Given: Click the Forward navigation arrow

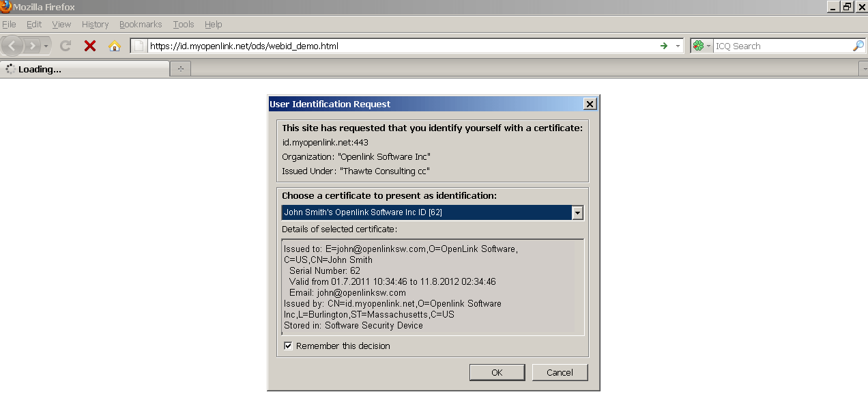Looking at the screenshot, I should coord(32,46).
